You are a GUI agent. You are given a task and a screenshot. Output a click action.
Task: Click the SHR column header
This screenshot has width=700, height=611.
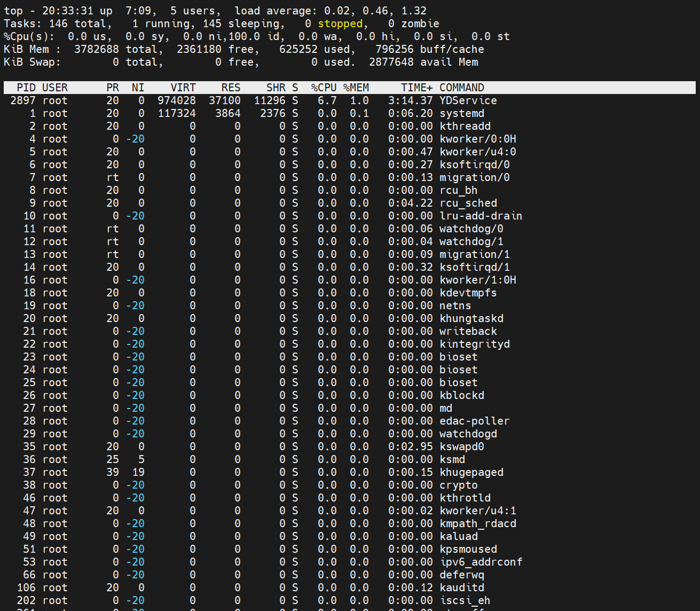click(x=276, y=88)
